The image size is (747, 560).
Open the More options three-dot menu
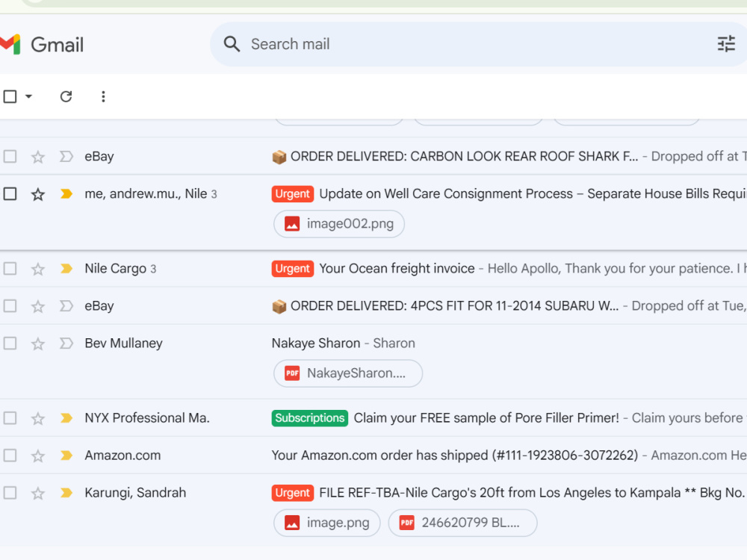103,96
